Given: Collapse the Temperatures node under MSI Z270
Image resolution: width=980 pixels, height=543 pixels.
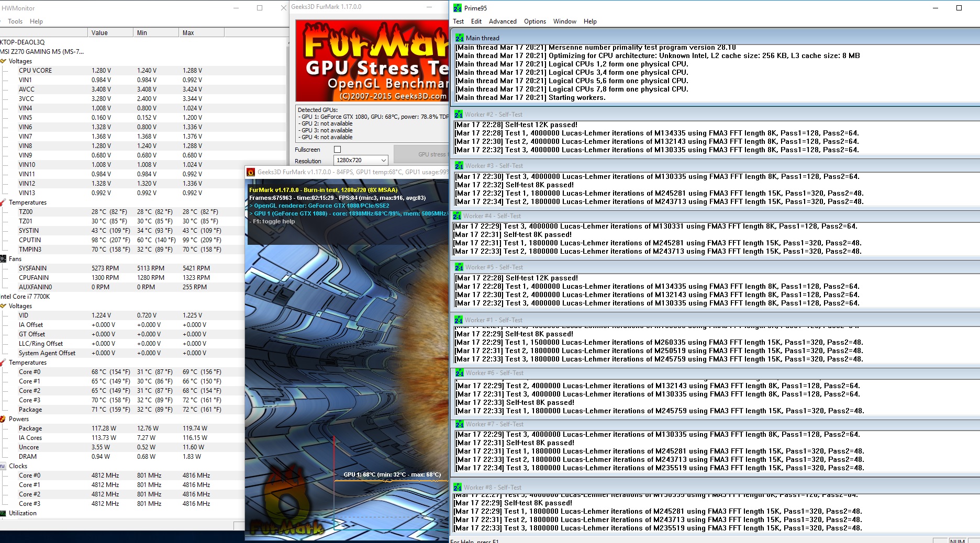Looking at the screenshot, I should click(x=27, y=202).
